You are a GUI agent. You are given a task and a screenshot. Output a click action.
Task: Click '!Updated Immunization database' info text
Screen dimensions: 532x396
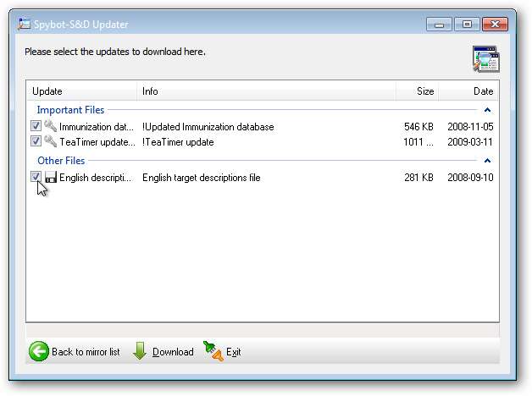click(x=208, y=127)
